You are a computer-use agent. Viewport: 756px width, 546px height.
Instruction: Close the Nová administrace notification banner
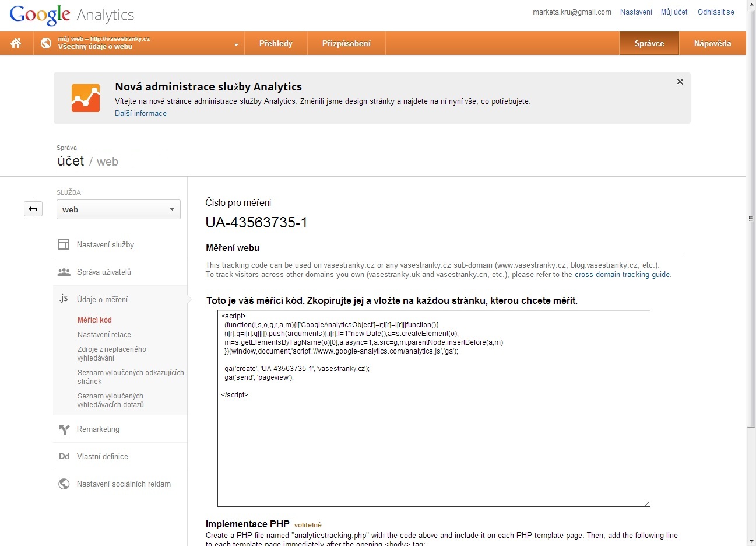[680, 82]
